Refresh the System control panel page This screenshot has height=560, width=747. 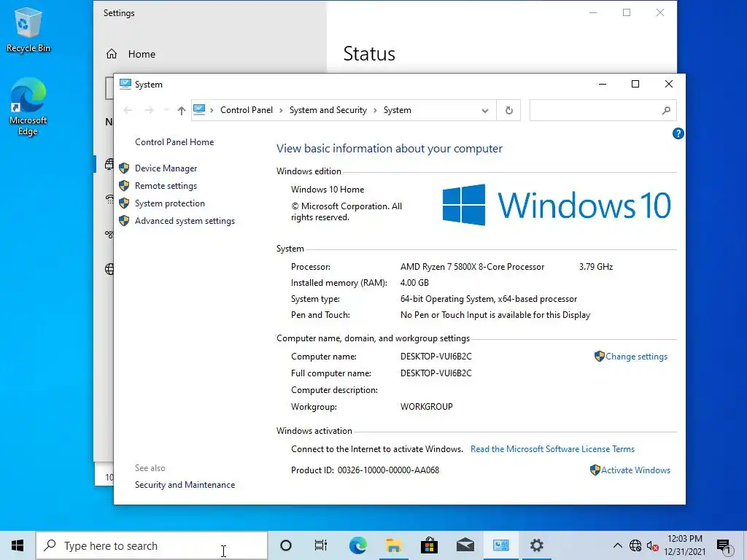[x=508, y=111]
